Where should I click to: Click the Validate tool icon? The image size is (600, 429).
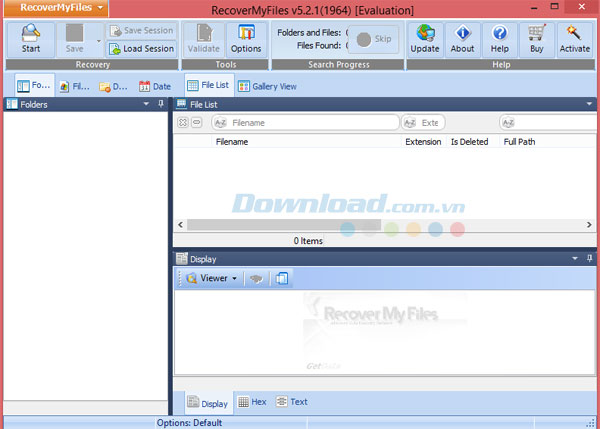tap(204, 39)
